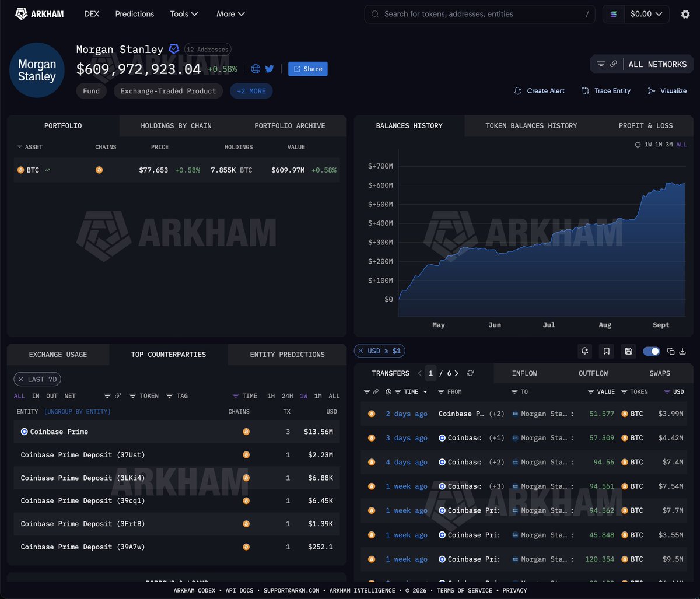
Task: Switch to PORTFOLIO ARCHIVE tab
Action: (290, 125)
